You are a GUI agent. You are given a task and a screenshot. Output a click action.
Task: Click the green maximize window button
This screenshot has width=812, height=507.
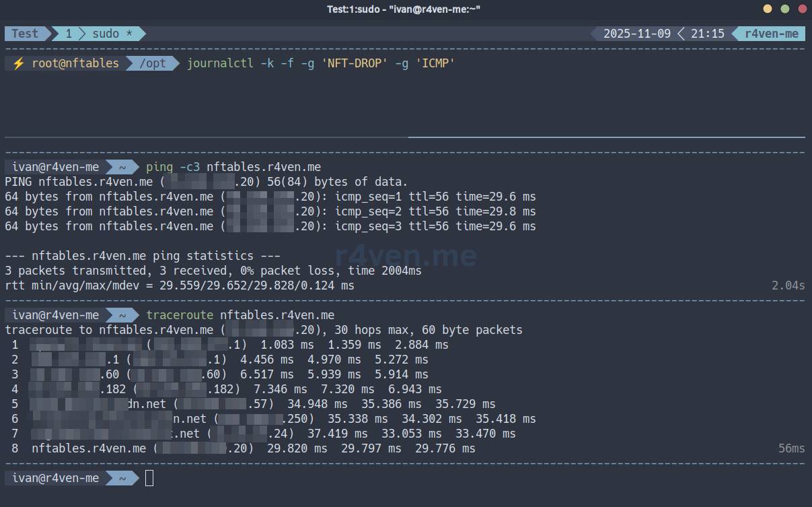(785, 9)
